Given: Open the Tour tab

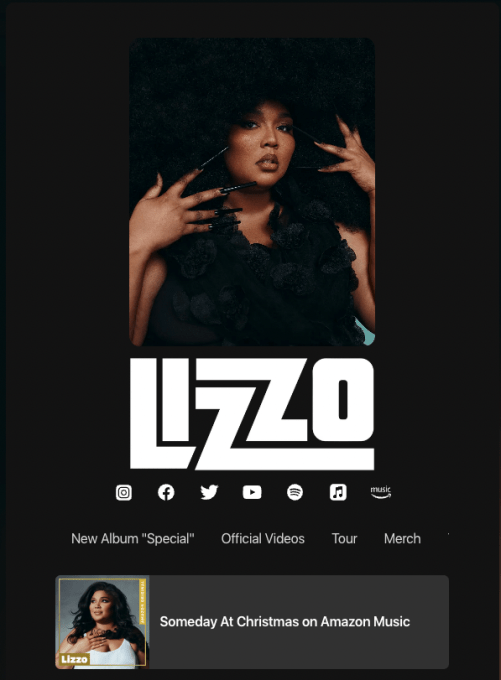Looking at the screenshot, I should point(344,539).
